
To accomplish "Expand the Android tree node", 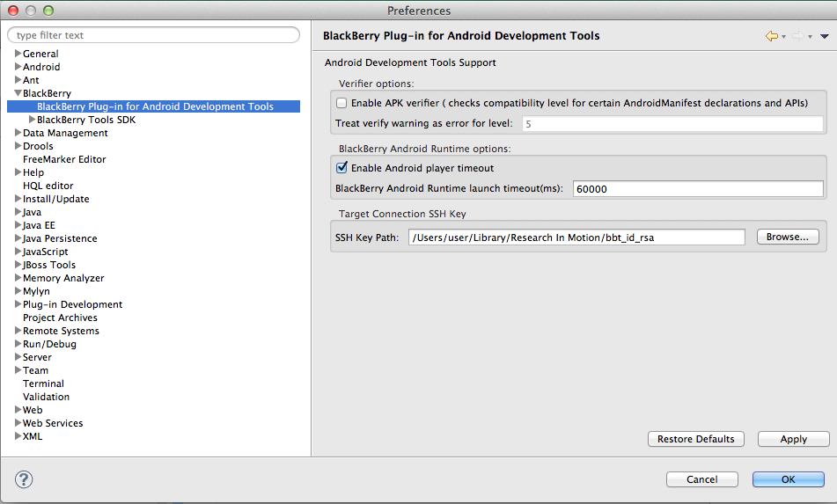I will pyautogui.click(x=18, y=67).
